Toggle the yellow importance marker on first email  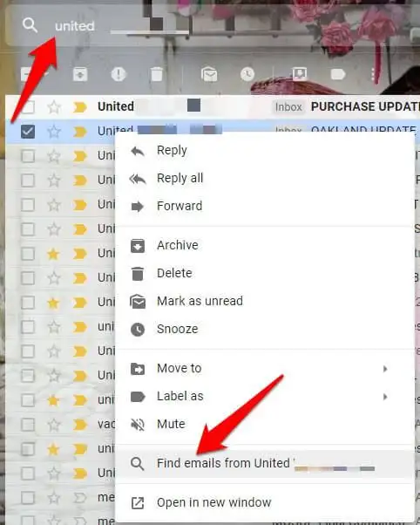point(80,107)
